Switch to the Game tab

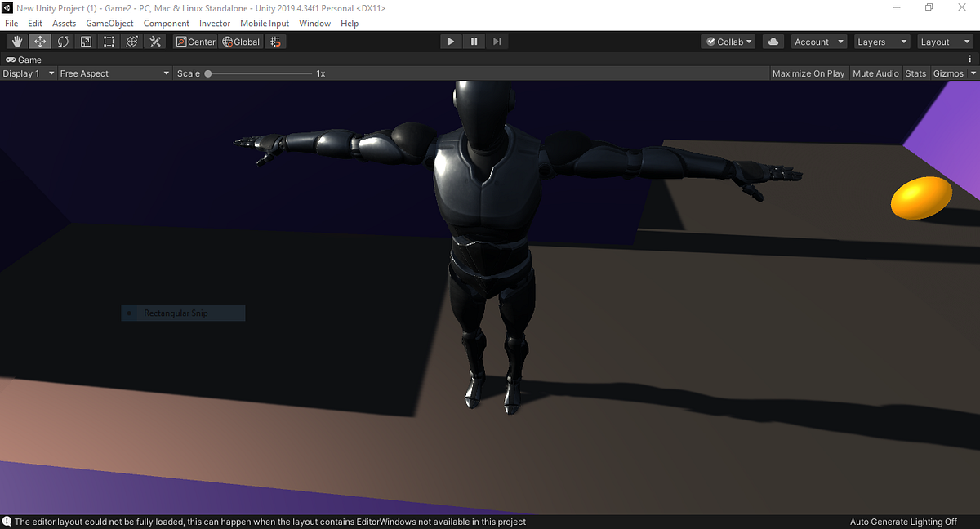[x=24, y=59]
